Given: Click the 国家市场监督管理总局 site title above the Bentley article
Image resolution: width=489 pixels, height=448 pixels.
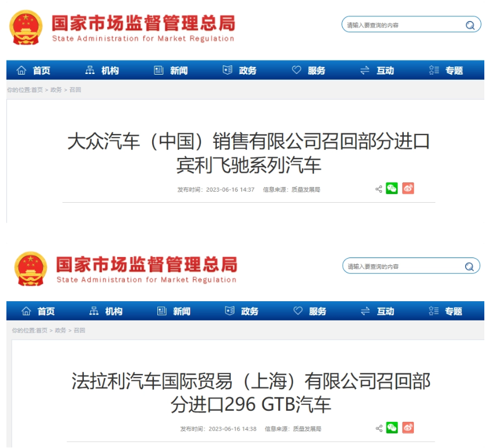Looking at the screenshot, I should [143, 23].
